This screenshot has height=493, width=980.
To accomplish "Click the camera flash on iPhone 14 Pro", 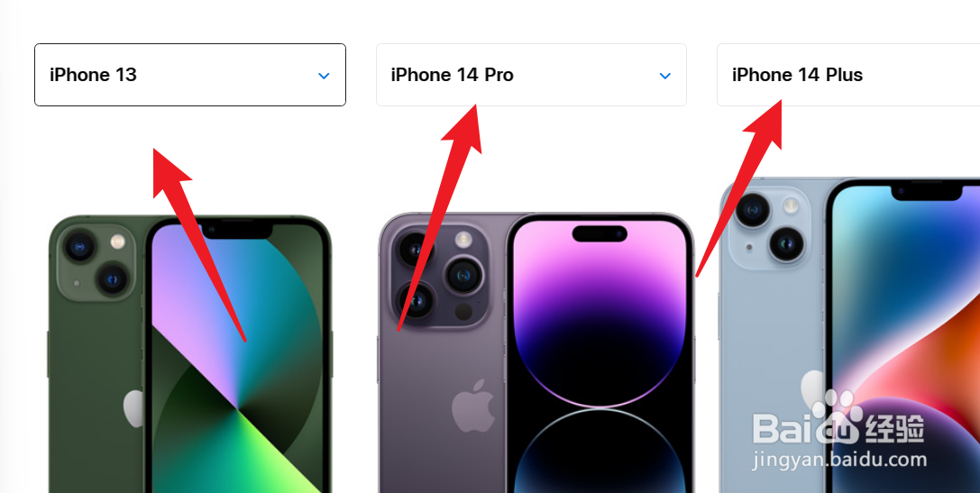I will (463, 239).
